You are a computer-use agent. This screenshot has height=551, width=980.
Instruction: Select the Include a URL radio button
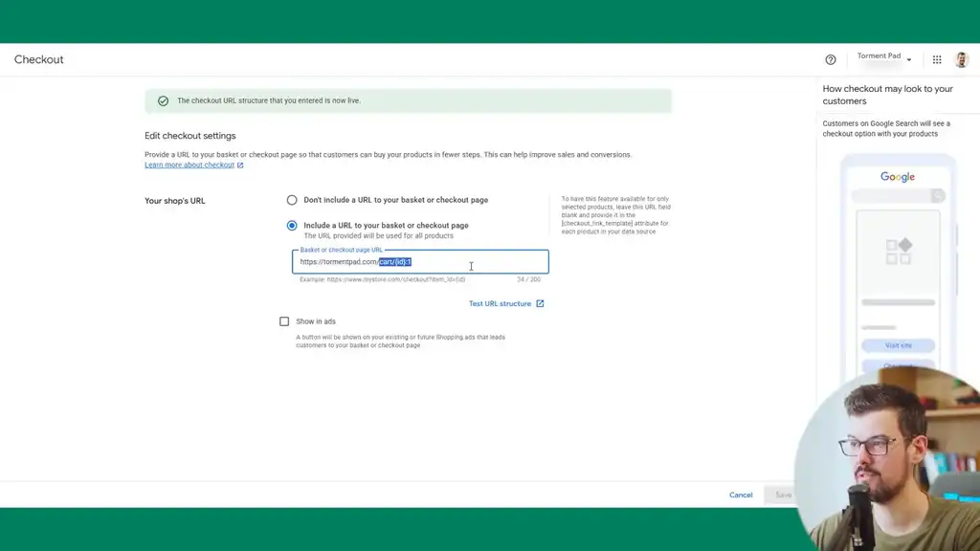(x=291, y=225)
